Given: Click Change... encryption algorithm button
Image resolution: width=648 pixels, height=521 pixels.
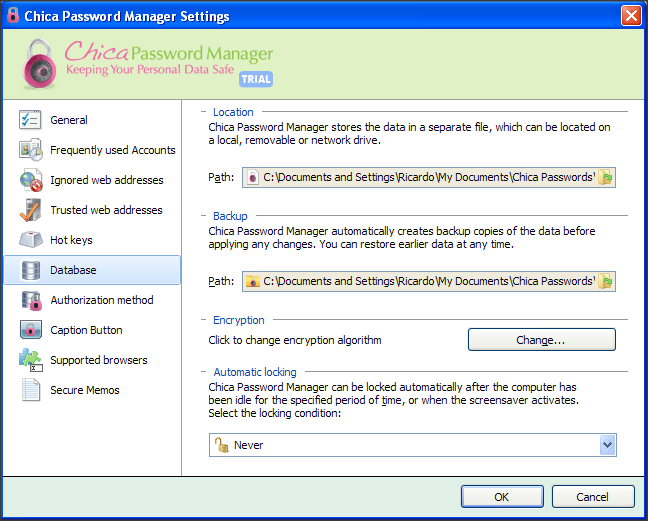Looking at the screenshot, I should coord(541,340).
